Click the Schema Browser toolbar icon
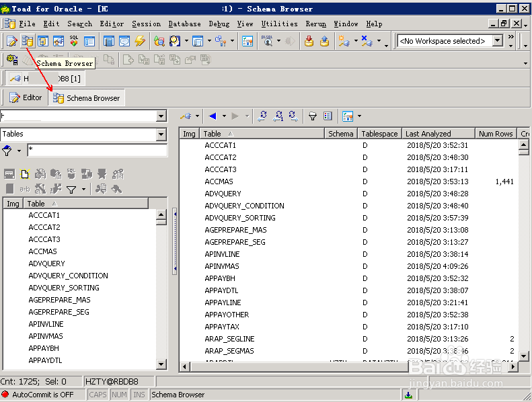 [27, 41]
